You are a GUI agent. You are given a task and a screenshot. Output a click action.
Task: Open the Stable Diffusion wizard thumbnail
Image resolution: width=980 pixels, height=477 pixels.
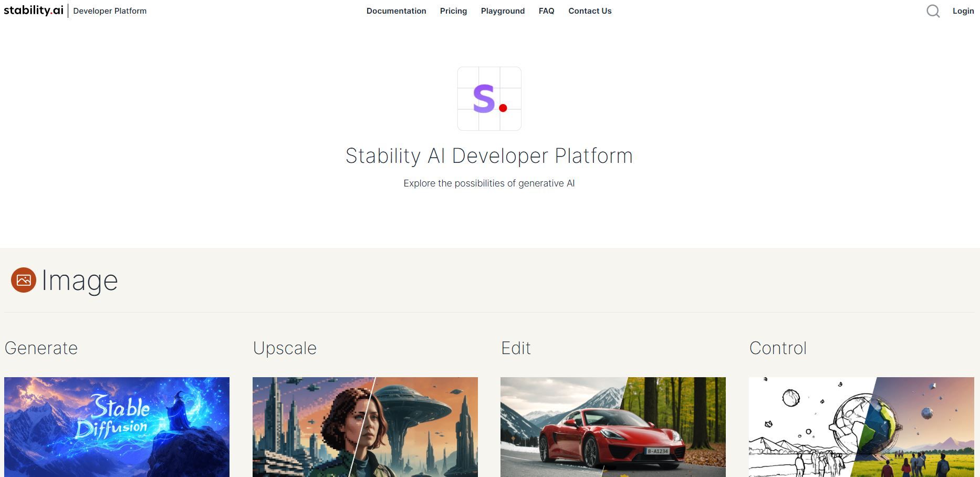pyautogui.click(x=117, y=427)
